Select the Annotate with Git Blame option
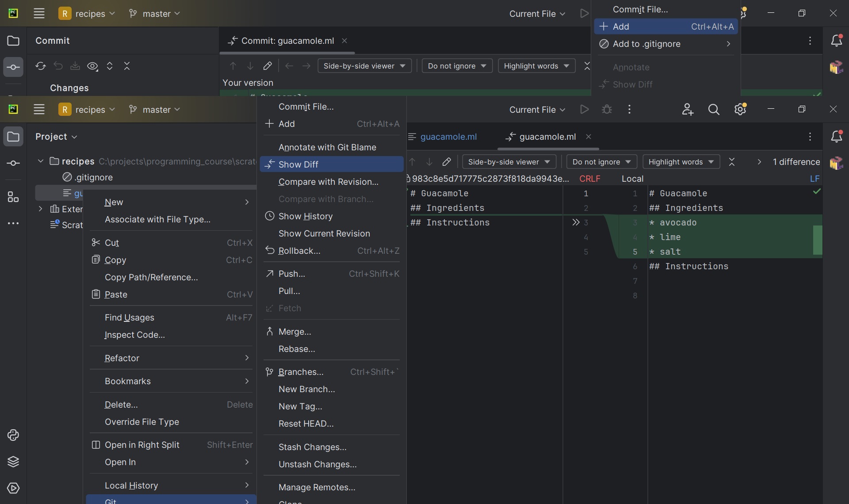849x504 pixels. point(327,147)
